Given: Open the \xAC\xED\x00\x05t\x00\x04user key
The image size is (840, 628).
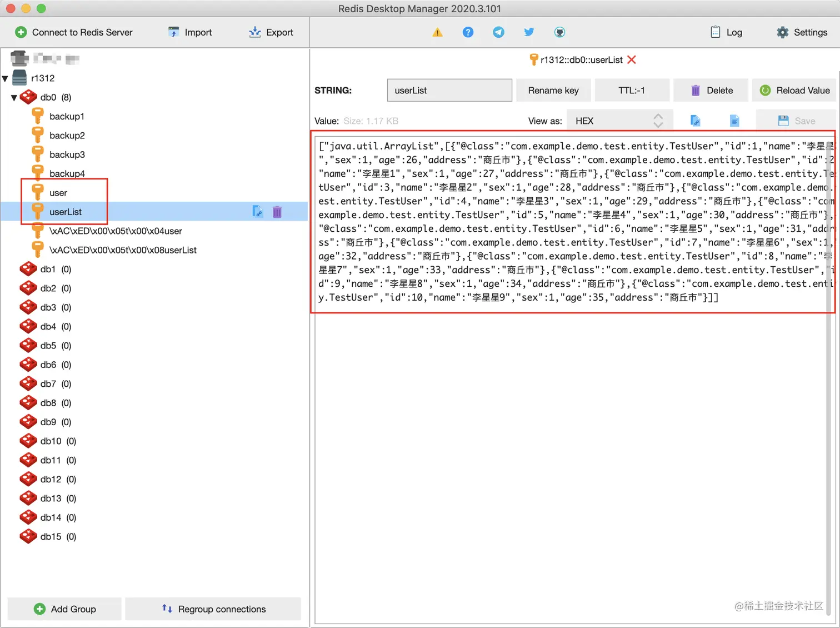Looking at the screenshot, I should [x=116, y=231].
